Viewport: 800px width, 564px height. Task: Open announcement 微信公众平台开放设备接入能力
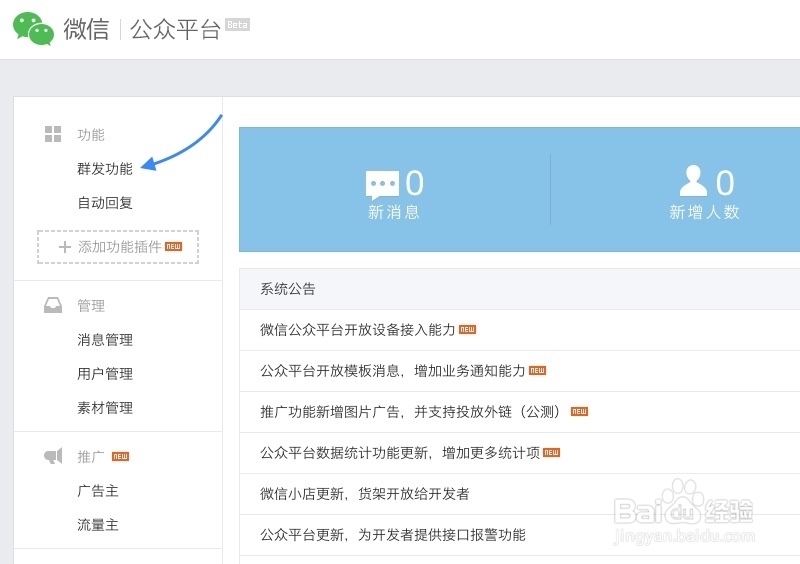pos(358,330)
